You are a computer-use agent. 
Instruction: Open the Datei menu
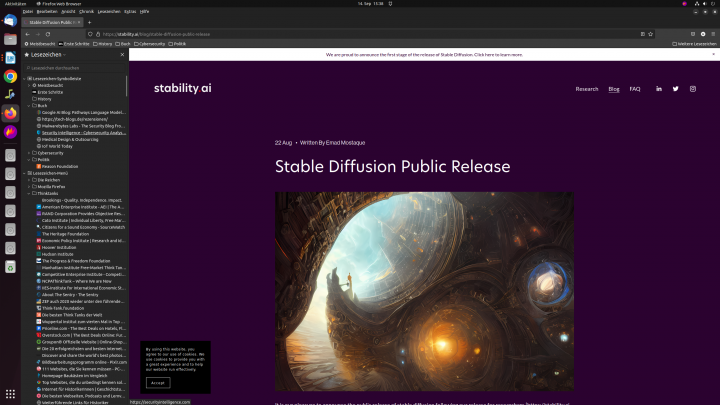click(x=28, y=11)
